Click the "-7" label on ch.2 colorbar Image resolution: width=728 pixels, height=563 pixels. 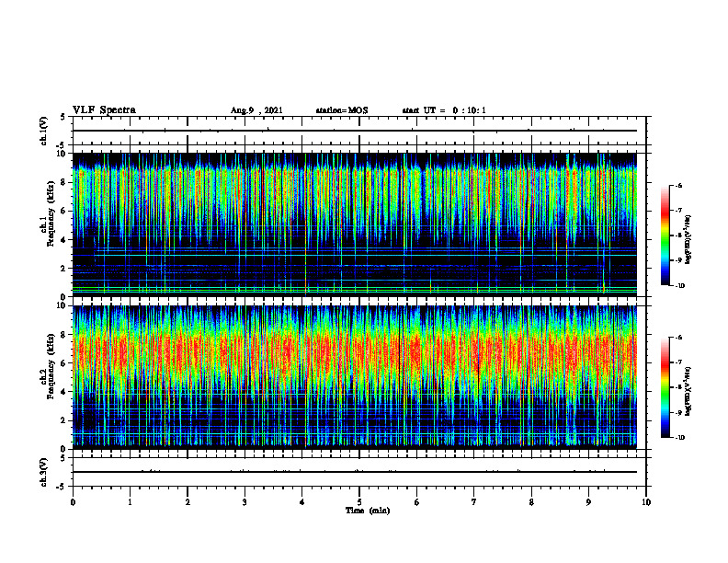point(678,362)
